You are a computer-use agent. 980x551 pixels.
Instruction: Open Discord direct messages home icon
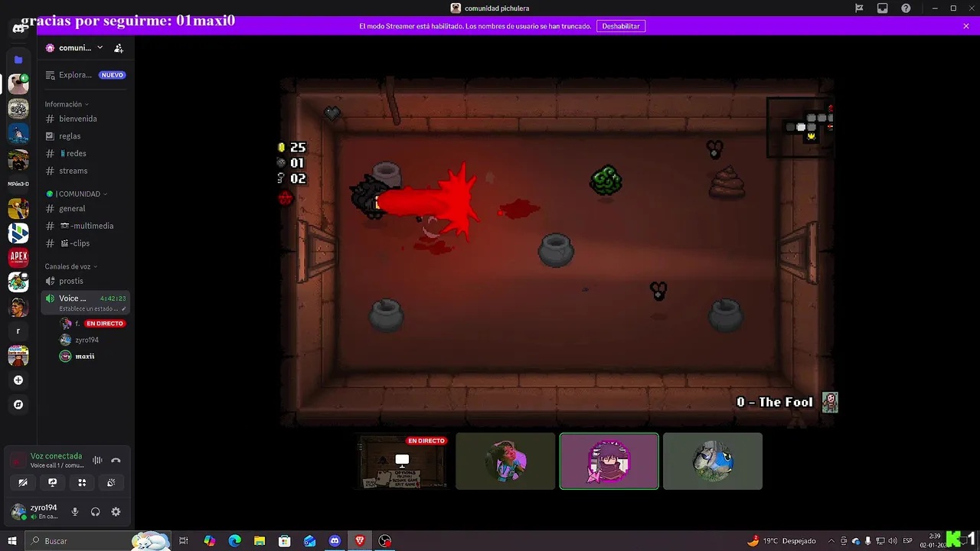(18, 28)
